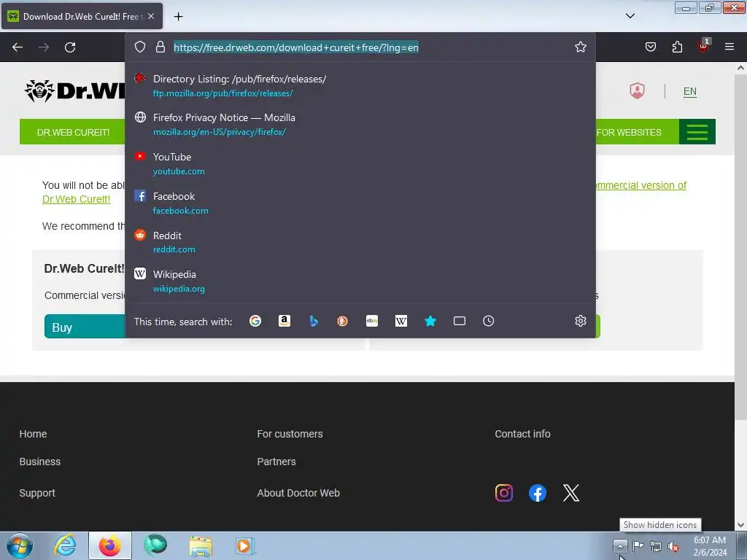Open the Partners footer link

tap(276, 462)
